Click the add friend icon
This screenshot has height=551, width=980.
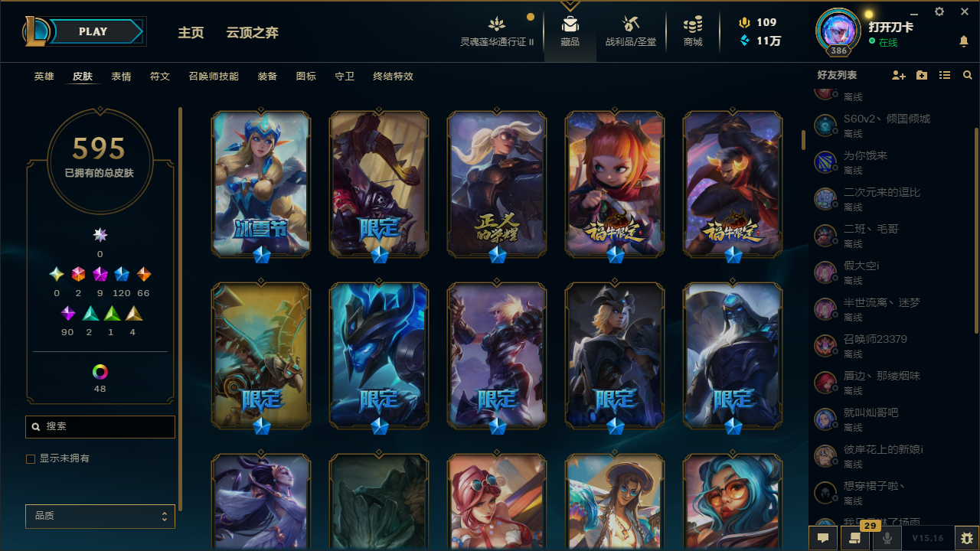(899, 75)
